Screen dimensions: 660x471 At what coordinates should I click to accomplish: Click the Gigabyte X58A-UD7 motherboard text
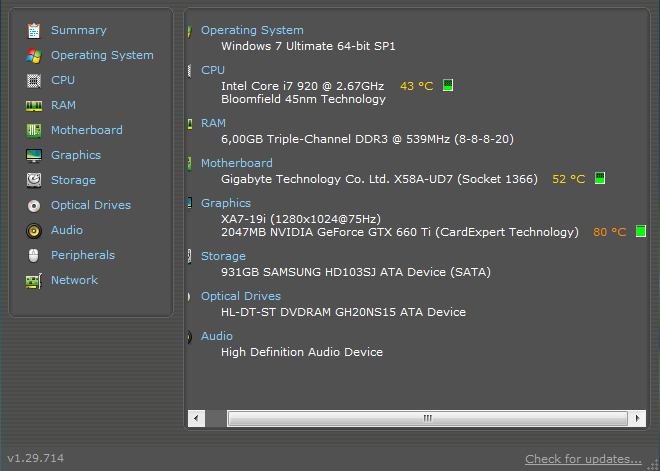[x=379, y=179]
